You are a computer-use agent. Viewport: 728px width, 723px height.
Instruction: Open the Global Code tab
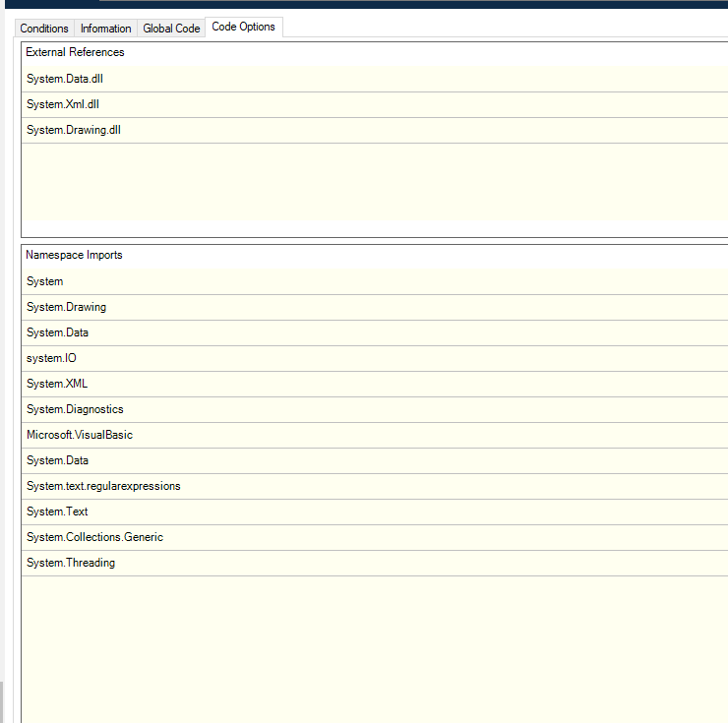(171, 29)
